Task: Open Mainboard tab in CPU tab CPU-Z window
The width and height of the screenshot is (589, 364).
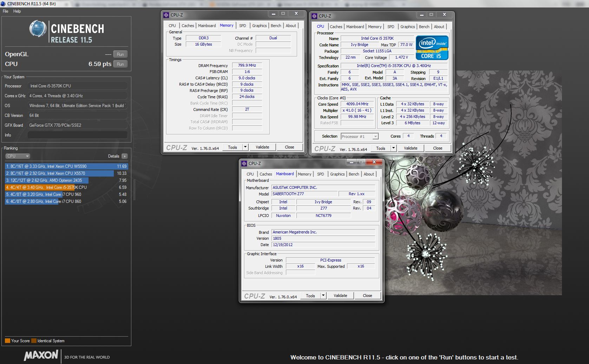Action: pos(355,27)
